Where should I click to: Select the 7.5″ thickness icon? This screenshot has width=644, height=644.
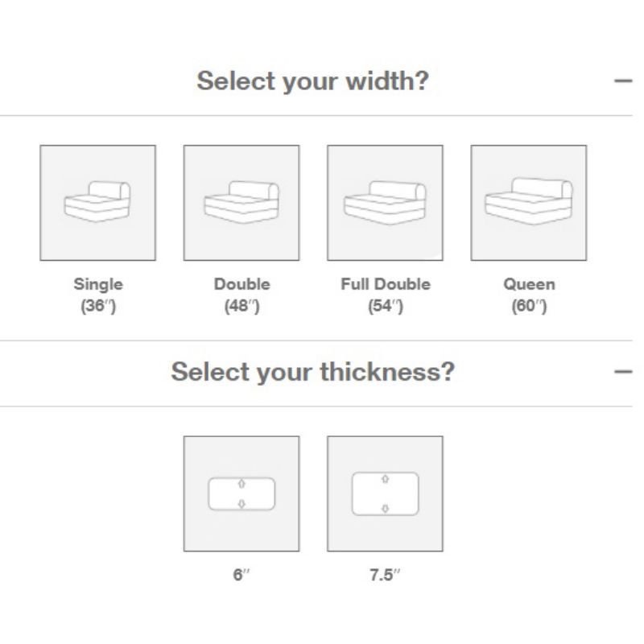pos(385,493)
